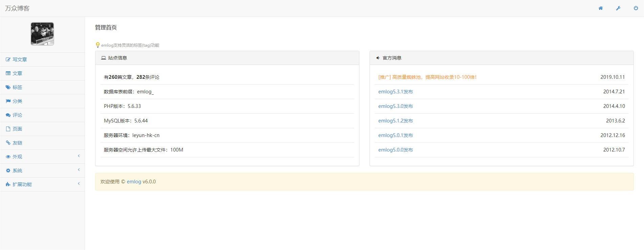Click the pencil icon beside 写文章
The height and width of the screenshot is (250, 644).
coord(8,60)
